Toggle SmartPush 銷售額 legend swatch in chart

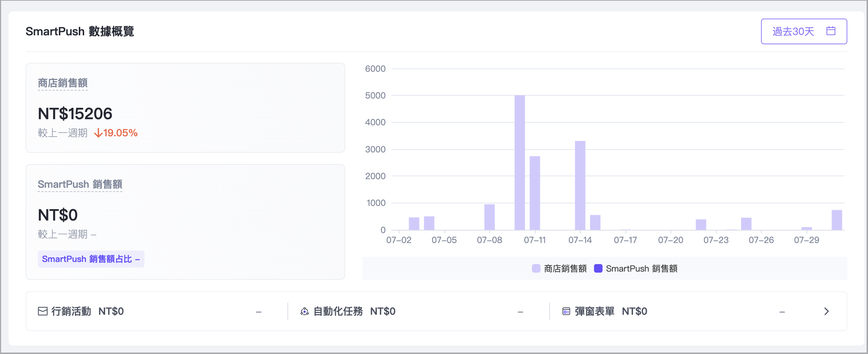pyautogui.click(x=598, y=268)
